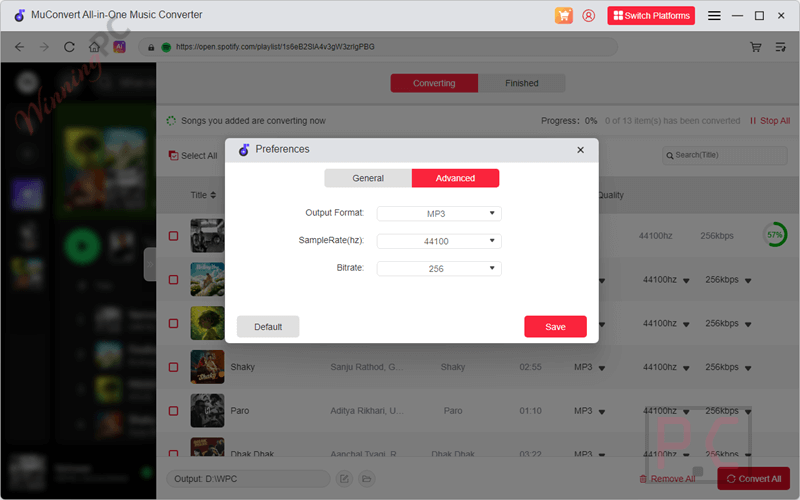Open the shopping cart store icon
The height and width of the screenshot is (500, 800).
pyautogui.click(x=564, y=15)
